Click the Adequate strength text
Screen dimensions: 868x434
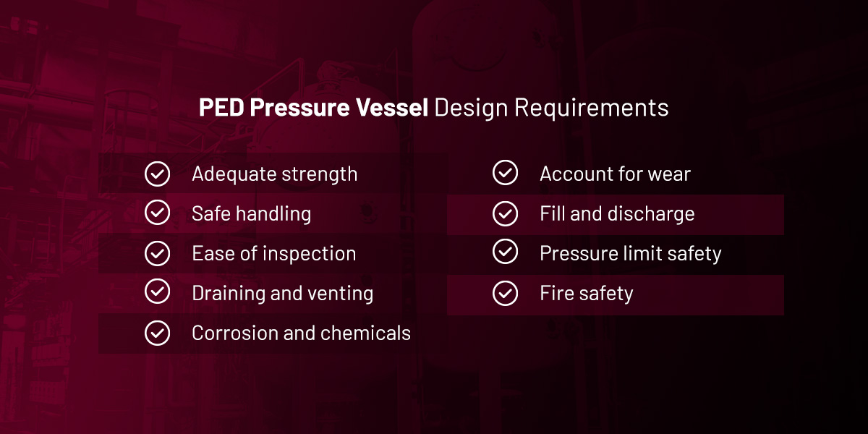[274, 175]
